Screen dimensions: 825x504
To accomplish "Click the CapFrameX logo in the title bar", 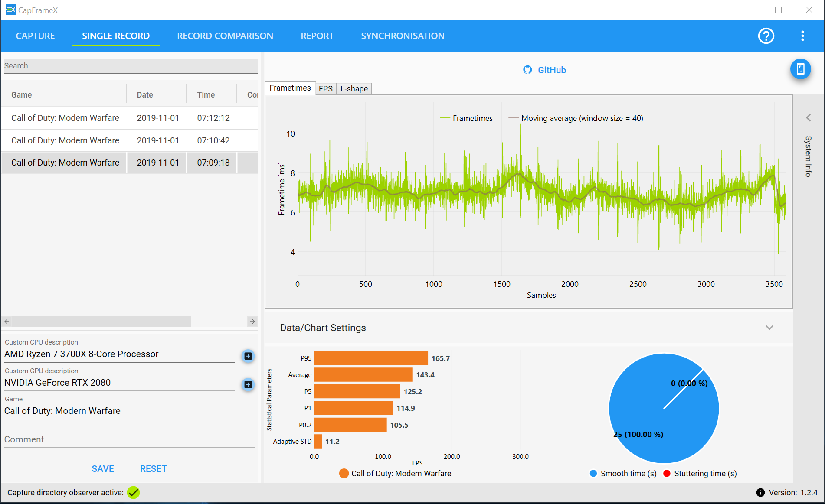I will (10, 10).
